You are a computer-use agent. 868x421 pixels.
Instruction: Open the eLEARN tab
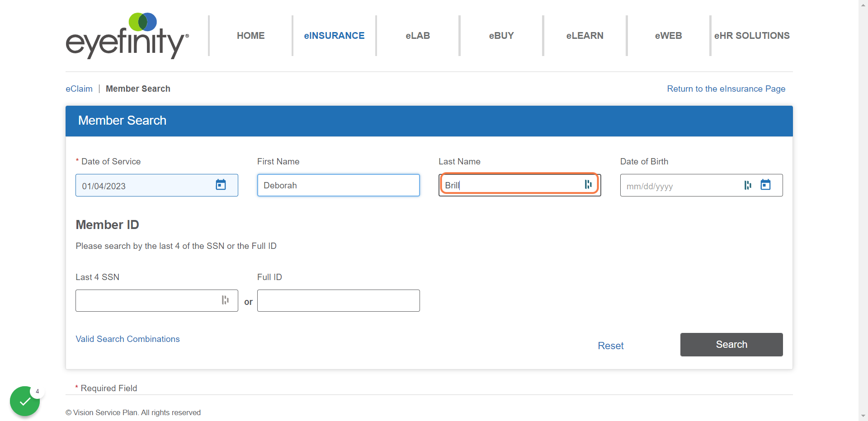pos(585,36)
